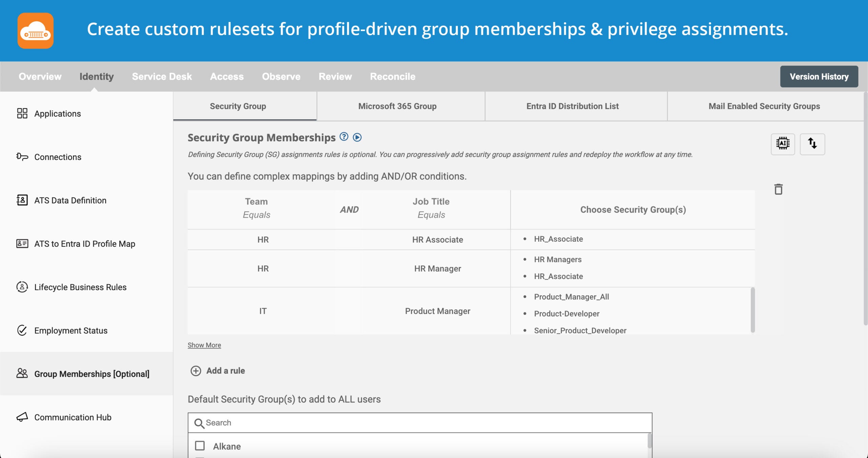The height and width of the screenshot is (458, 868).
Task: Open the Access menu
Action: click(226, 77)
